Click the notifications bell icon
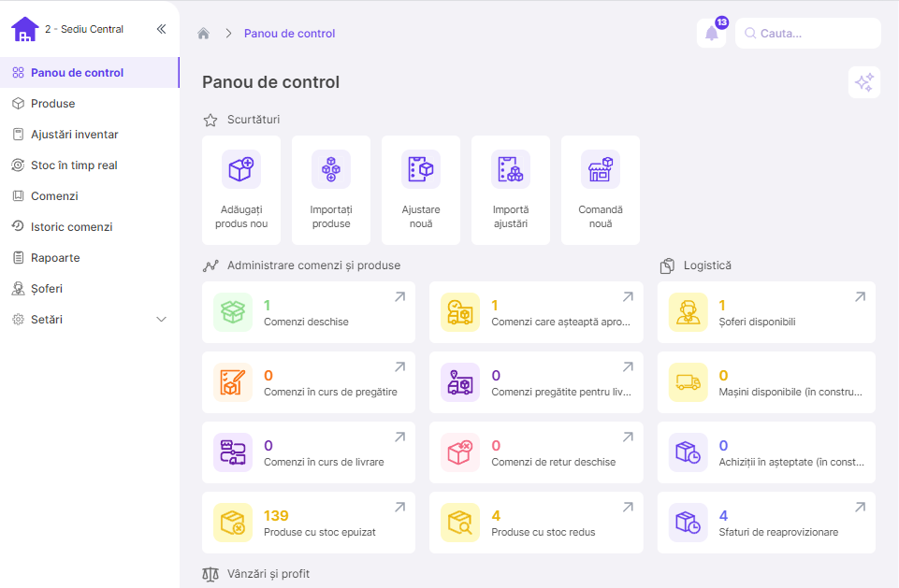Image resolution: width=899 pixels, height=588 pixels. (x=711, y=34)
